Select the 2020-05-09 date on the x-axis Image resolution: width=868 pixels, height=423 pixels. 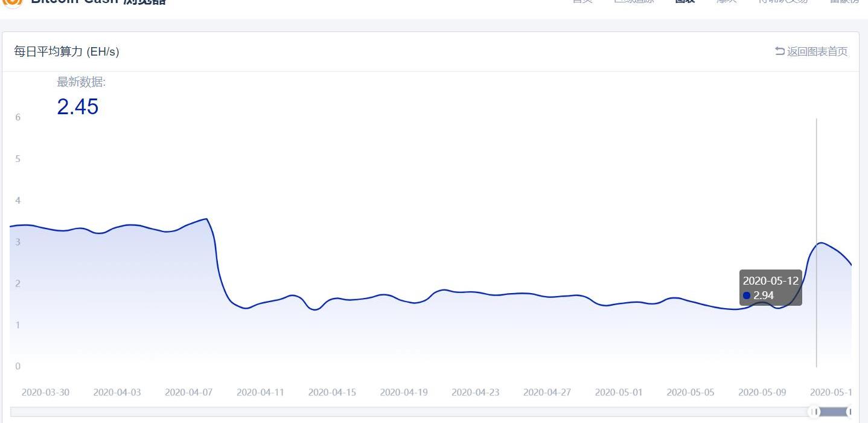(x=762, y=392)
